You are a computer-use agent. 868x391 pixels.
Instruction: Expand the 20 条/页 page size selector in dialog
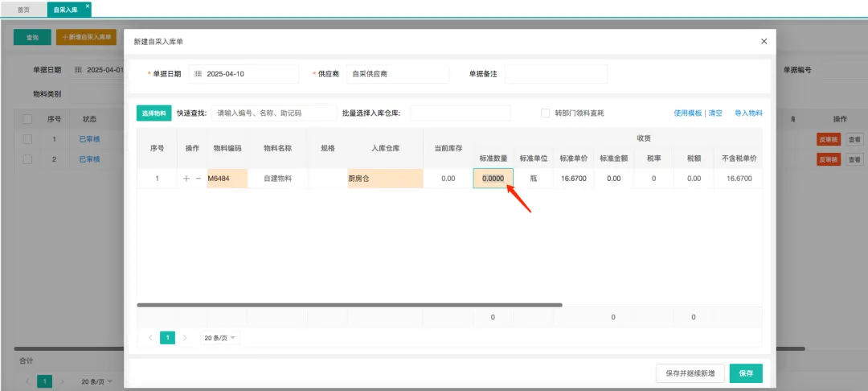[220, 338]
